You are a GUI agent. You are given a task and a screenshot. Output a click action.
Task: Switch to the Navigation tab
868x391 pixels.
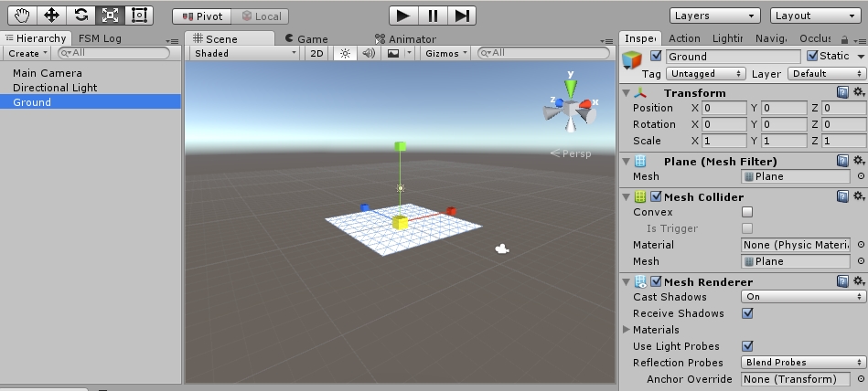coord(771,38)
